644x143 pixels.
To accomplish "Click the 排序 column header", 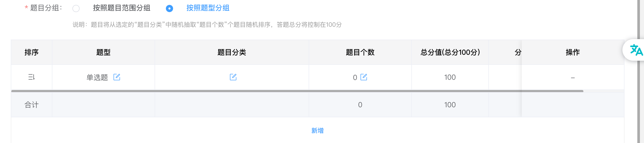I will [x=32, y=52].
